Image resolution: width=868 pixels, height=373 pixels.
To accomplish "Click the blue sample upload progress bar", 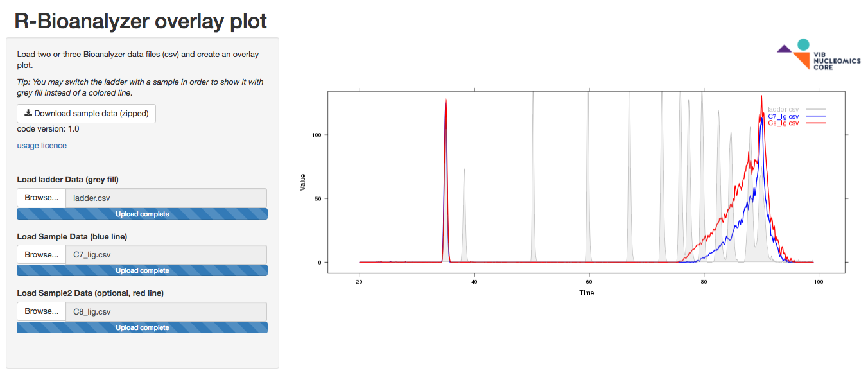I will tap(143, 270).
